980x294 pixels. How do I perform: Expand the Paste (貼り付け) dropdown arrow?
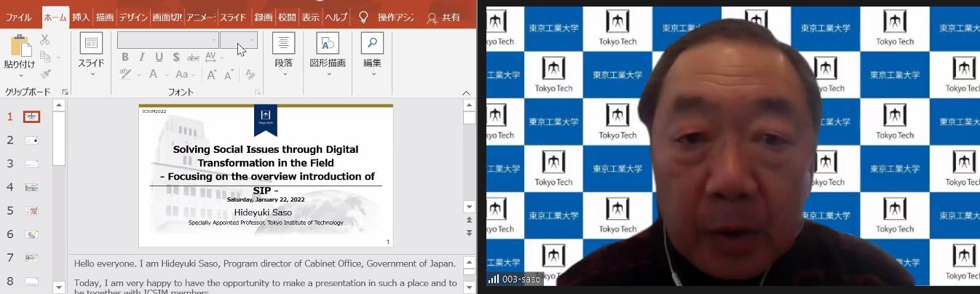(x=21, y=75)
